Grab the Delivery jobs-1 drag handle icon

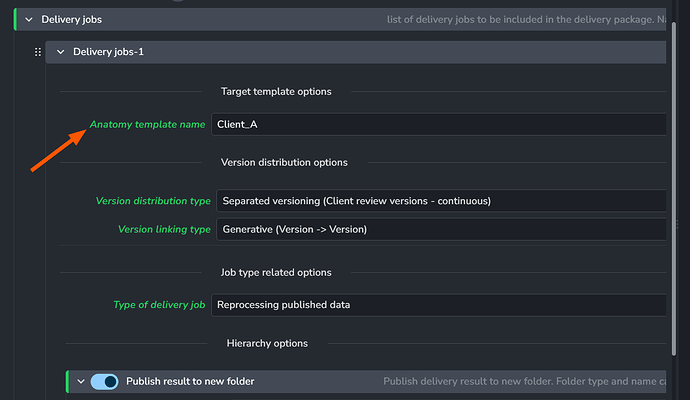click(38, 52)
